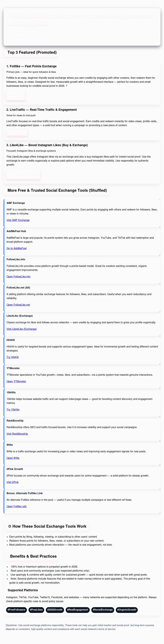
Task: Click the #OrganicGrowth tag
Action: (127, 610)
